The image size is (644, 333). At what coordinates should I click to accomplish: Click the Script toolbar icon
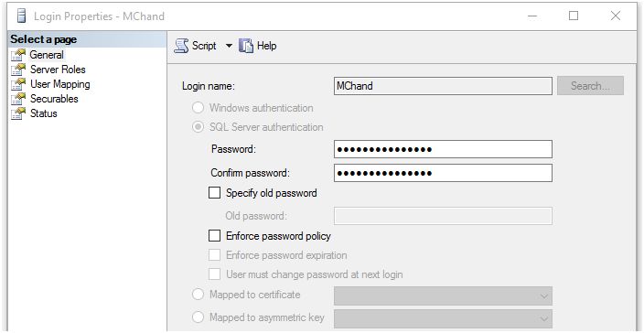coord(181,46)
